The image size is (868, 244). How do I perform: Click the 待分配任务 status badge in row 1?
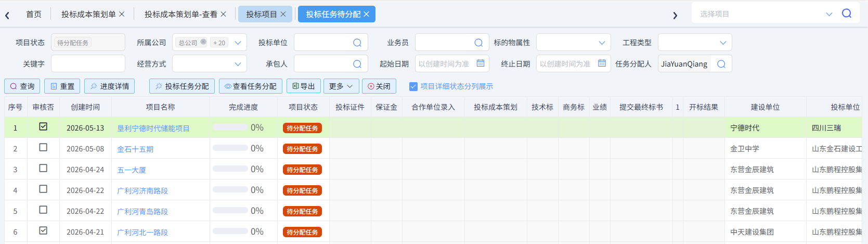point(302,128)
